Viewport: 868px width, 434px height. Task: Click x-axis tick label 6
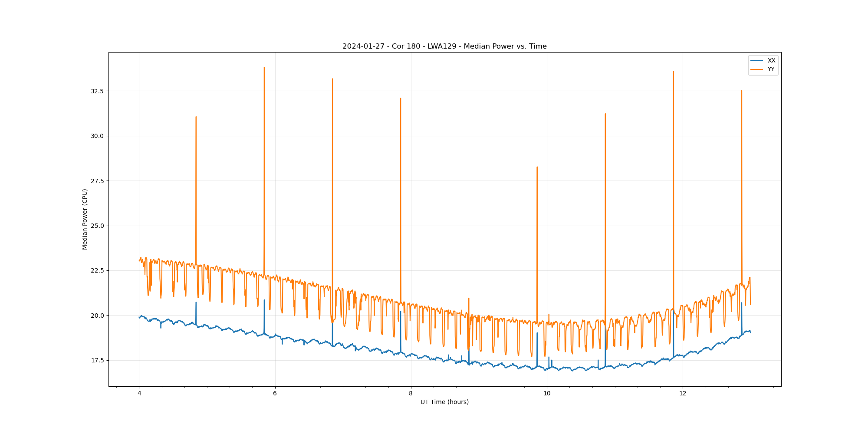[x=275, y=394]
